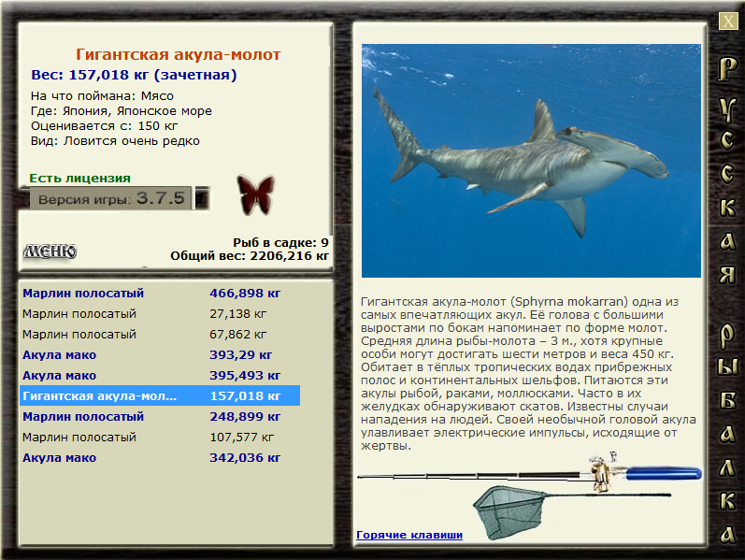Select Акула мако 393,29 кг row
This screenshot has height=560, width=745.
[x=160, y=354]
